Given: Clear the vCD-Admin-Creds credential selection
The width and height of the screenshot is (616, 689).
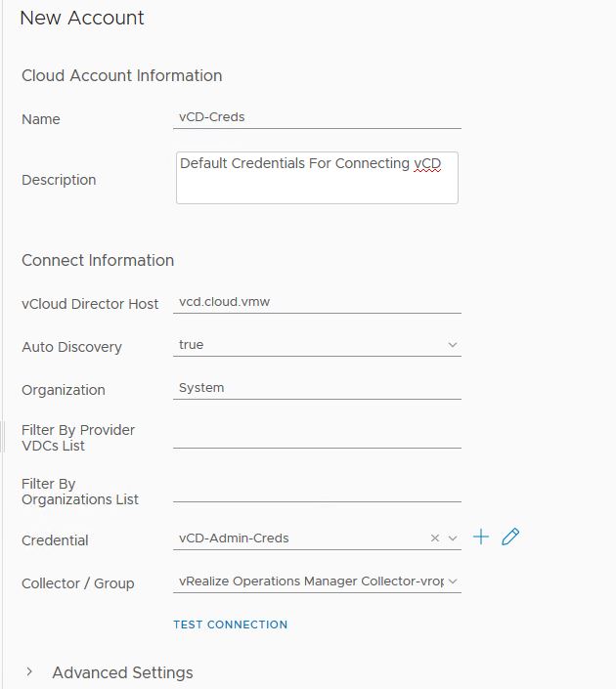Looking at the screenshot, I should click(x=435, y=538).
